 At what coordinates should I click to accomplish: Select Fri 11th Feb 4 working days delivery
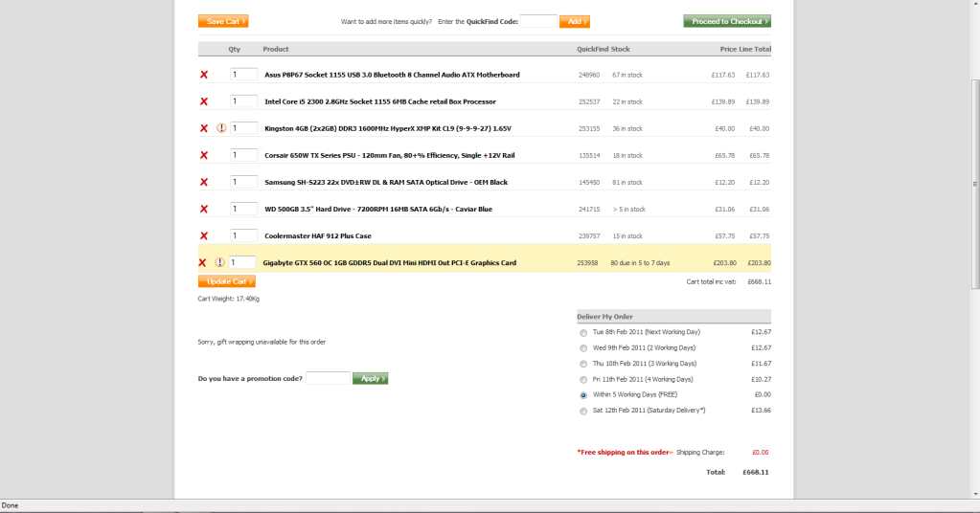(583, 379)
